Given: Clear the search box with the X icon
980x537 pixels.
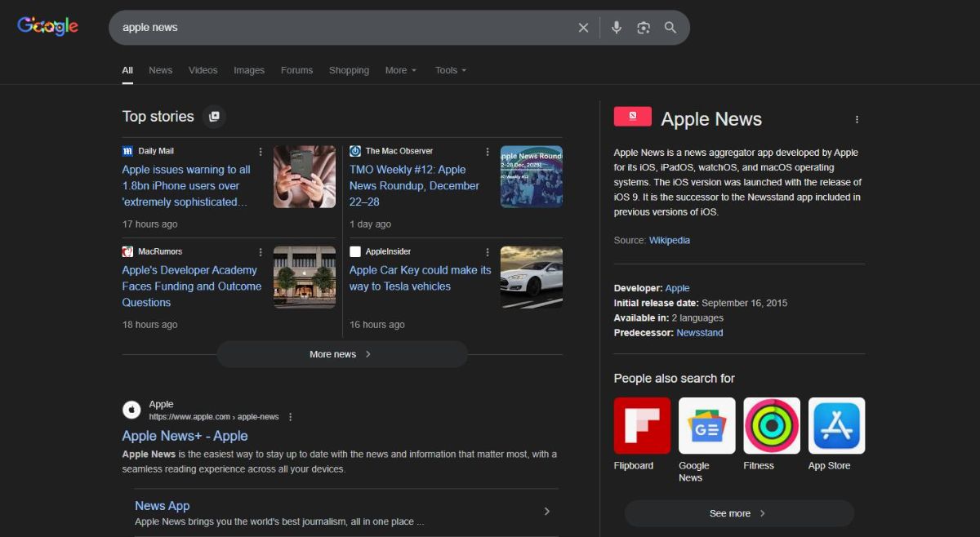Looking at the screenshot, I should 583,28.
